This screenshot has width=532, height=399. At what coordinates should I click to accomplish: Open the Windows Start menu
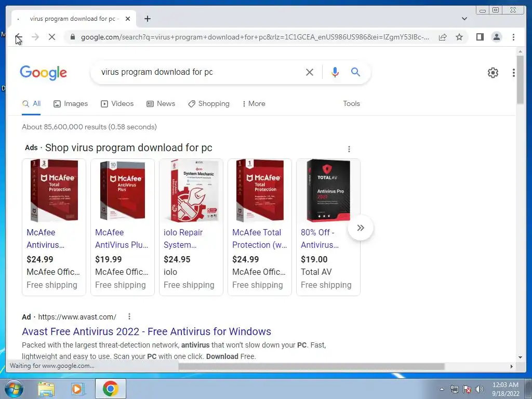point(14,389)
